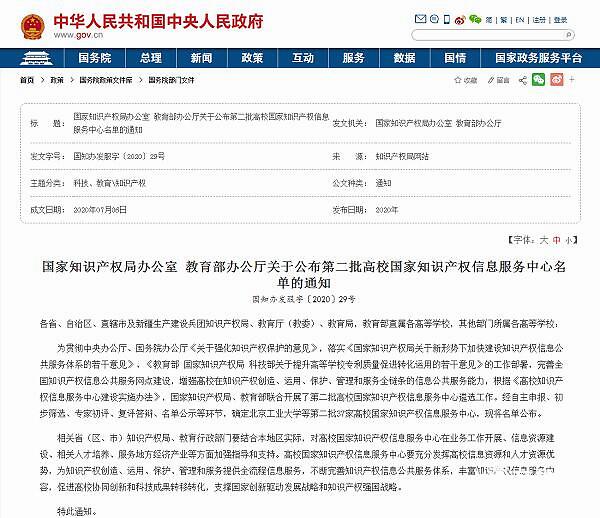Open the 国务院 navigation tab

[x=94, y=58]
